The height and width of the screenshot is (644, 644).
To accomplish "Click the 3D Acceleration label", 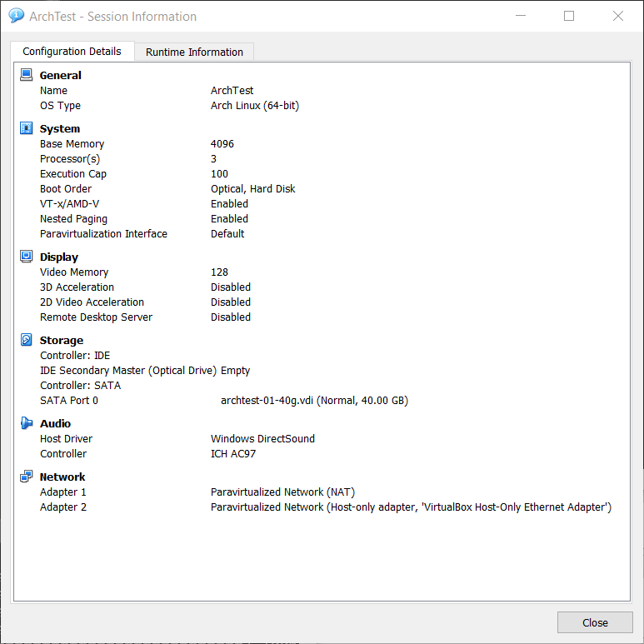I will pyautogui.click(x=77, y=287).
